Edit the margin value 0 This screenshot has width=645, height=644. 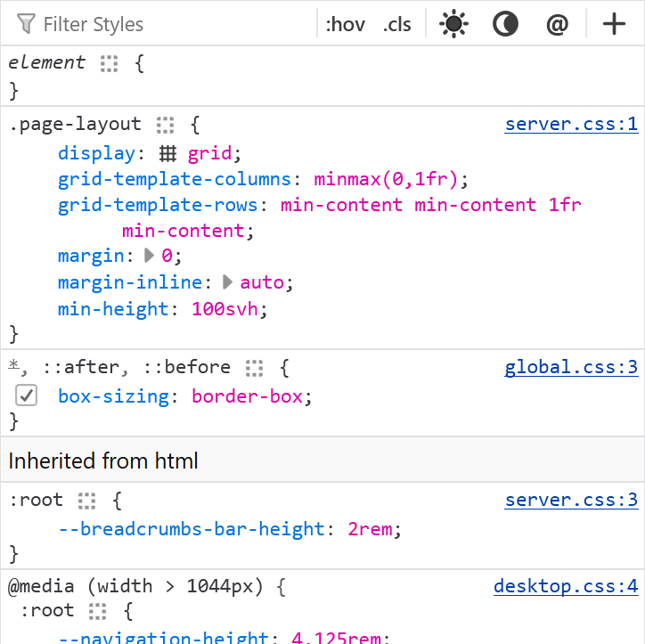tap(167, 256)
